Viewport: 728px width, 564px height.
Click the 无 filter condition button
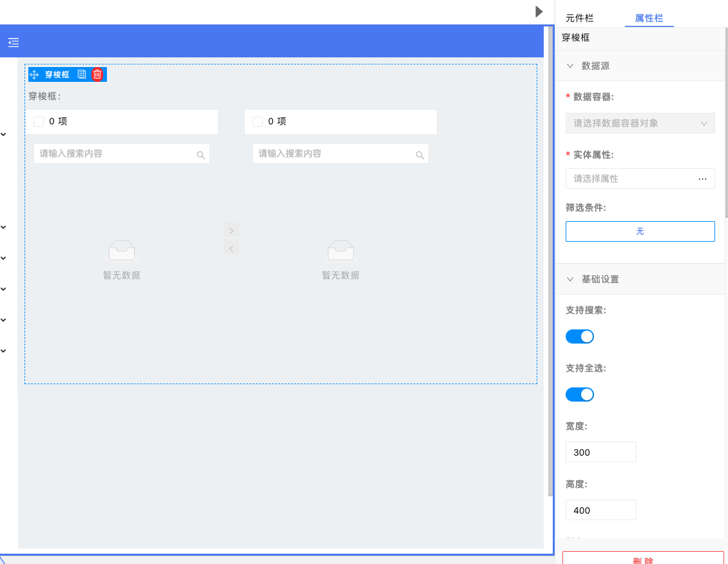640,231
